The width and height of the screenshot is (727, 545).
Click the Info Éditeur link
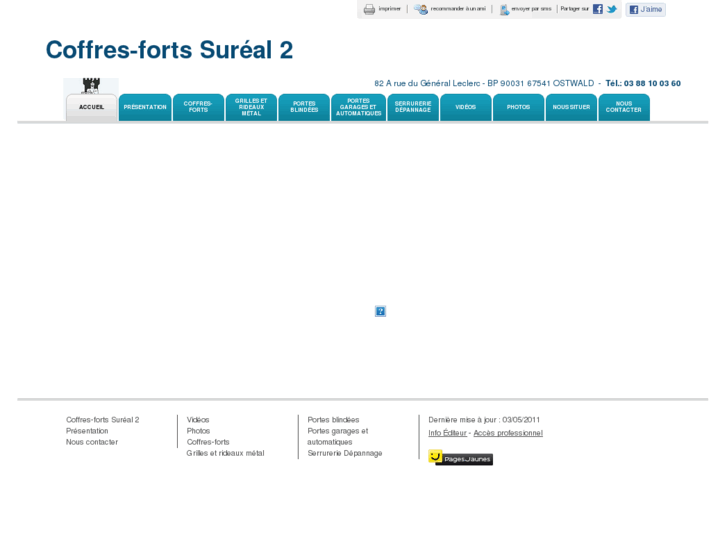click(447, 433)
